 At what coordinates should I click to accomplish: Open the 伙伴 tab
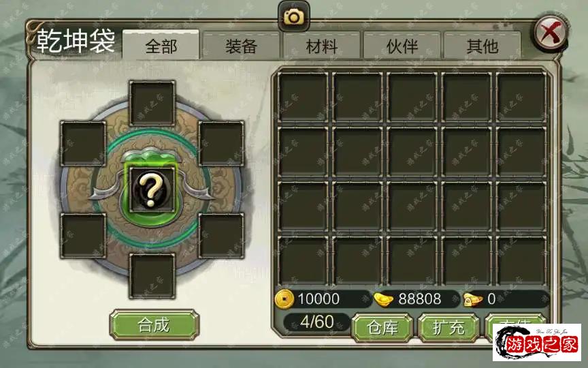402,46
